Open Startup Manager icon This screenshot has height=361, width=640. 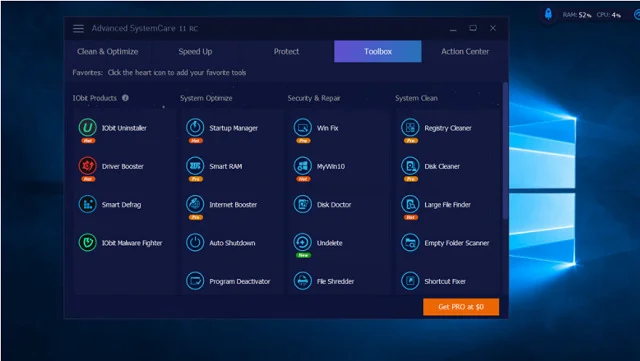point(195,127)
